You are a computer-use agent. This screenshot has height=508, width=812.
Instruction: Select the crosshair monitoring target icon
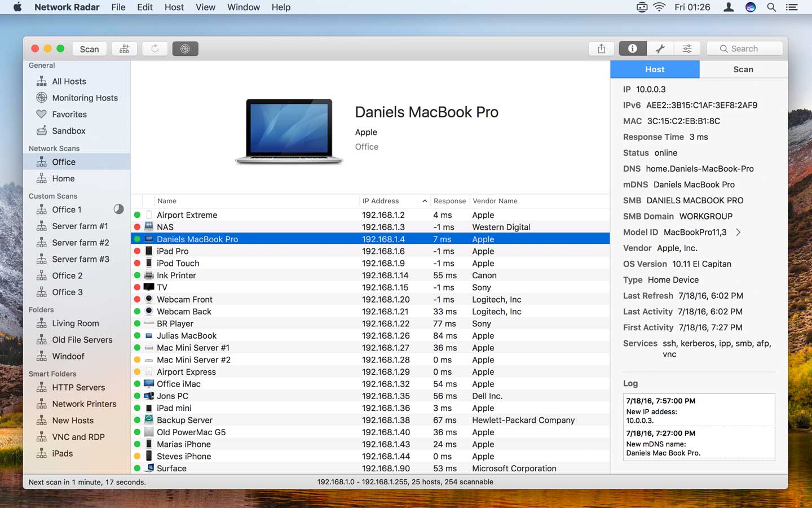tap(185, 49)
